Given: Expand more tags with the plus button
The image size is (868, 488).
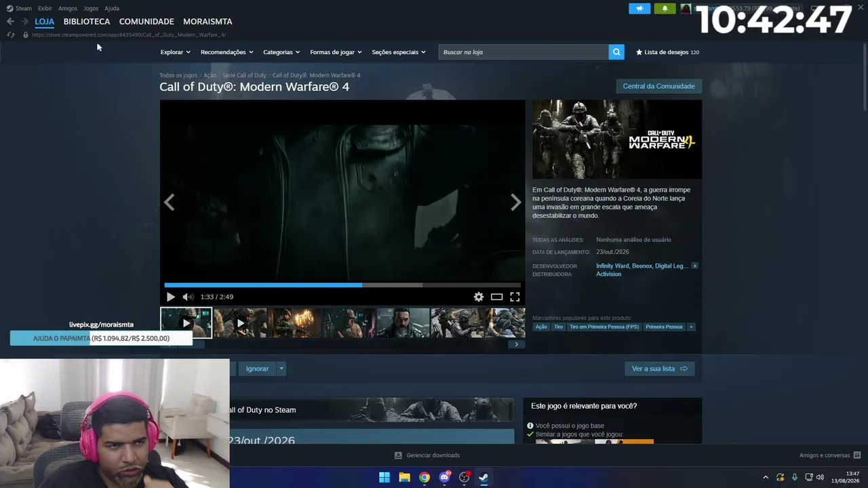Looking at the screenshot, I should 691,327.
